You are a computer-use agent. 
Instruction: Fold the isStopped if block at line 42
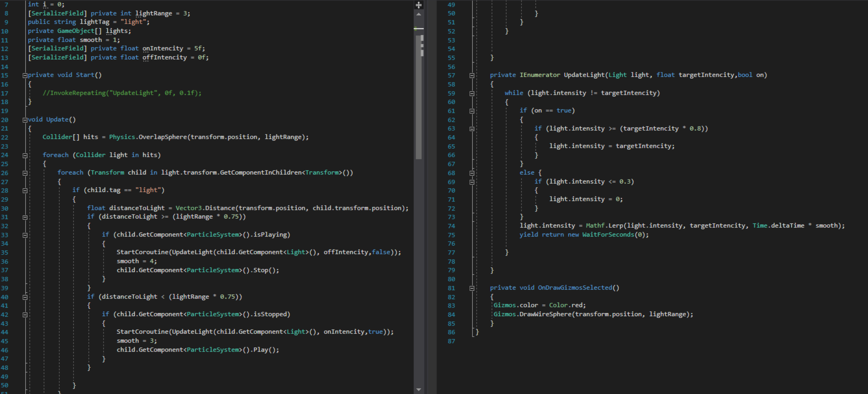[25, 315]
